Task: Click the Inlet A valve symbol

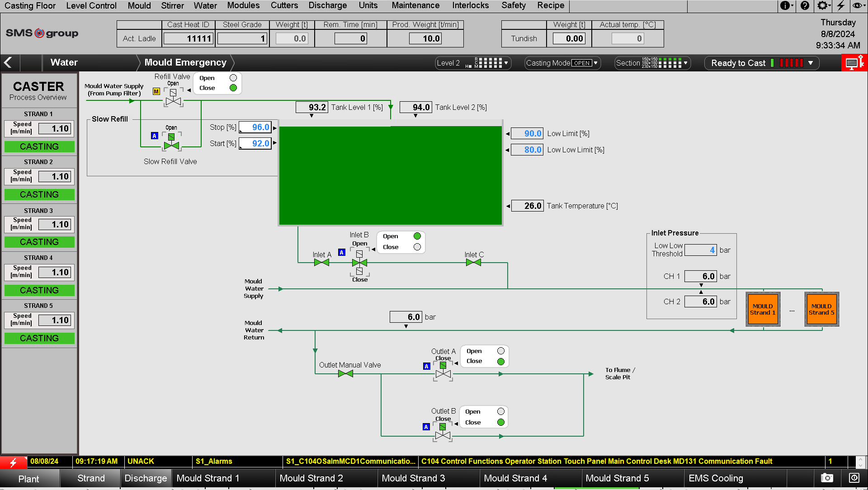Action: pos(321,263)
